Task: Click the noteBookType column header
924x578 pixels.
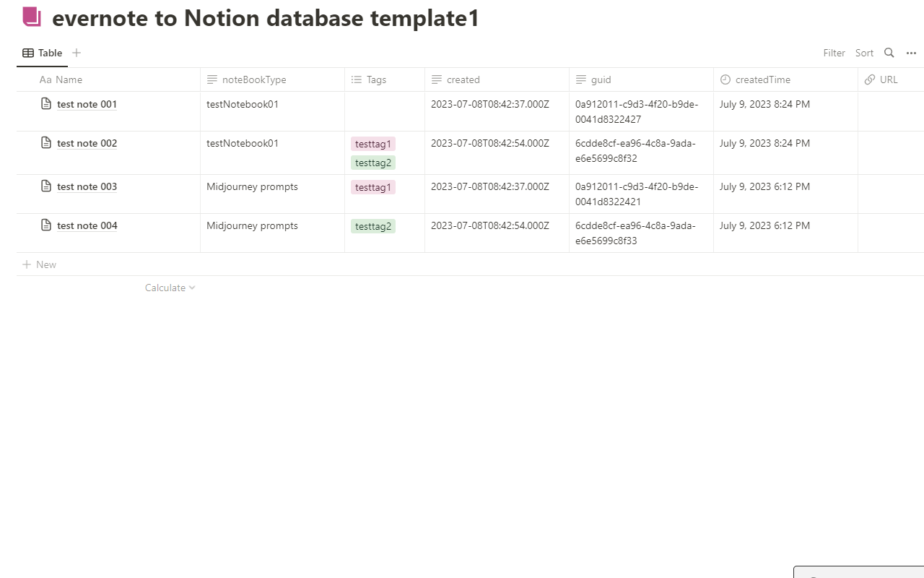Action: 273,79
